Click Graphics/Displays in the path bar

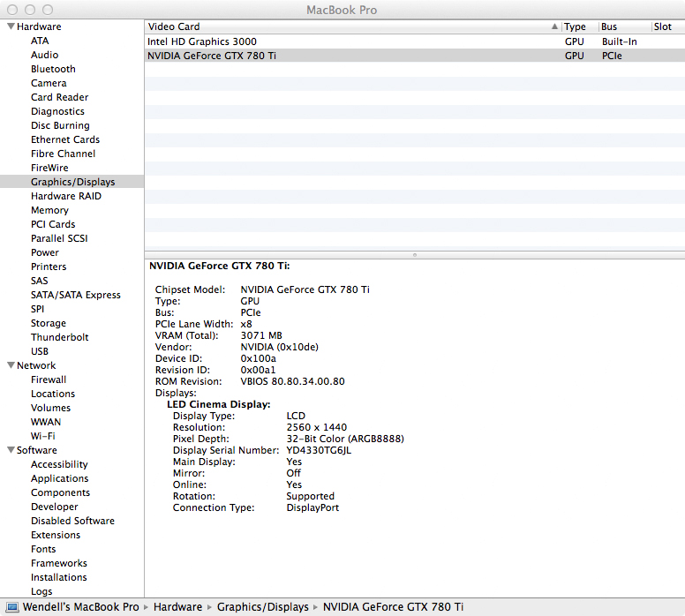(x=263, y=607)
